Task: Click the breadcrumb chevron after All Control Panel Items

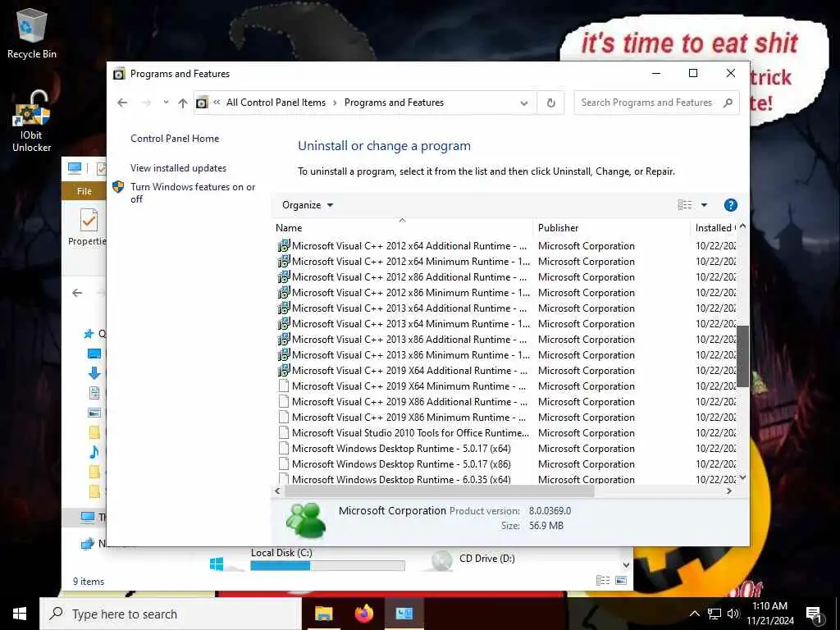Action: 335,103
